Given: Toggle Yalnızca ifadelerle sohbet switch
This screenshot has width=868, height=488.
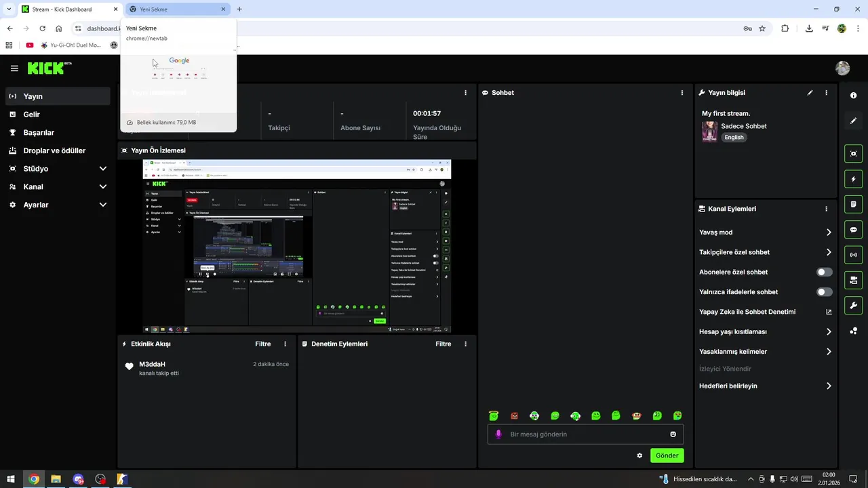Looking at the screenshot, I should point(825,292).
